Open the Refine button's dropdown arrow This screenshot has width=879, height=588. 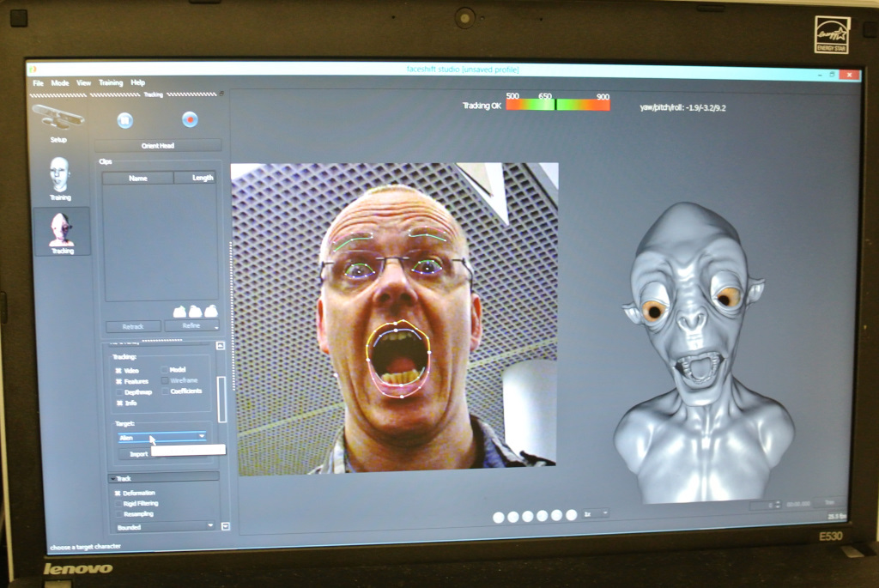(x=215, y=327)
